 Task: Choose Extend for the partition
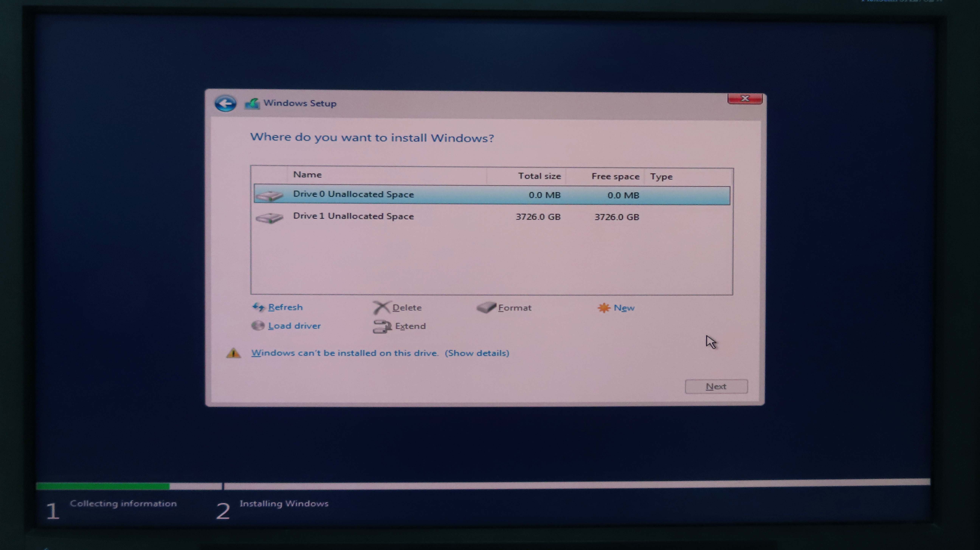click(x=410, y=326)
